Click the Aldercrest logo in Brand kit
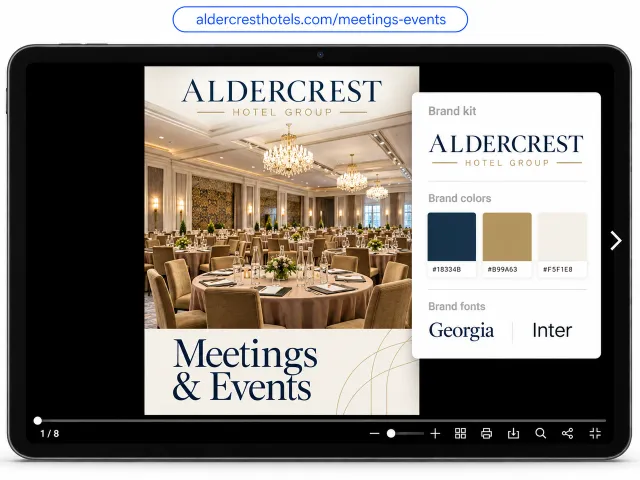The image size is (640, 480). [506, 150]
